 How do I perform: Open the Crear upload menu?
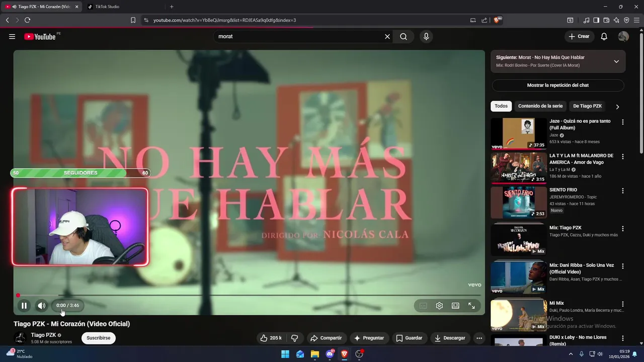point(579,36)
